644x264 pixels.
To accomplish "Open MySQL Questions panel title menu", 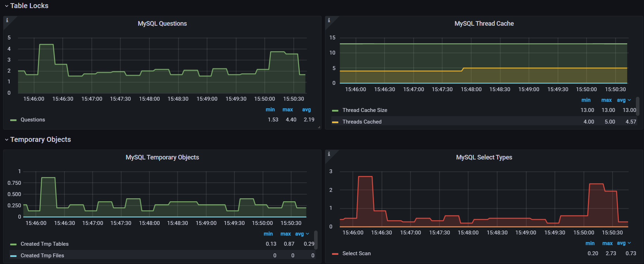I will pos(162,24).
